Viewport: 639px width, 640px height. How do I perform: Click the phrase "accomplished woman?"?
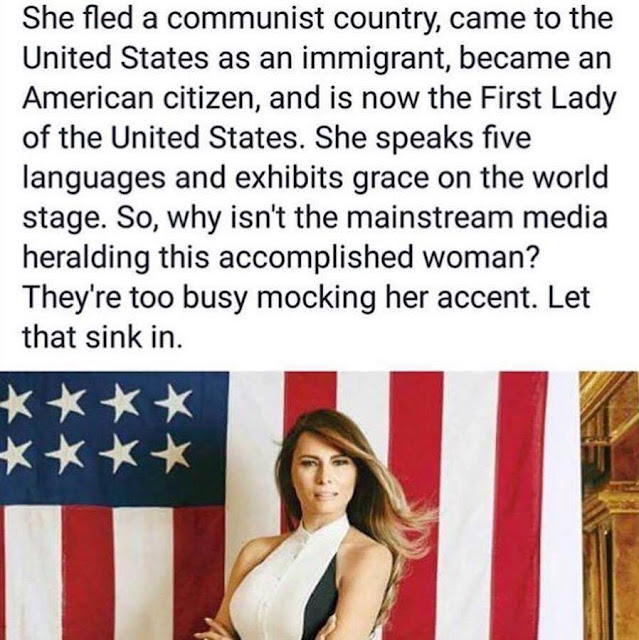click(x=377, y=258)
